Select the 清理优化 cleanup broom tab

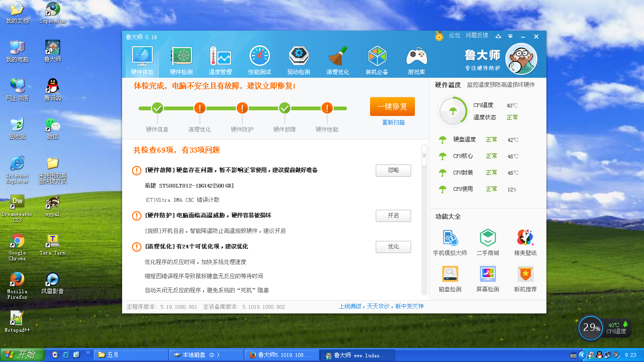[338, 61]
